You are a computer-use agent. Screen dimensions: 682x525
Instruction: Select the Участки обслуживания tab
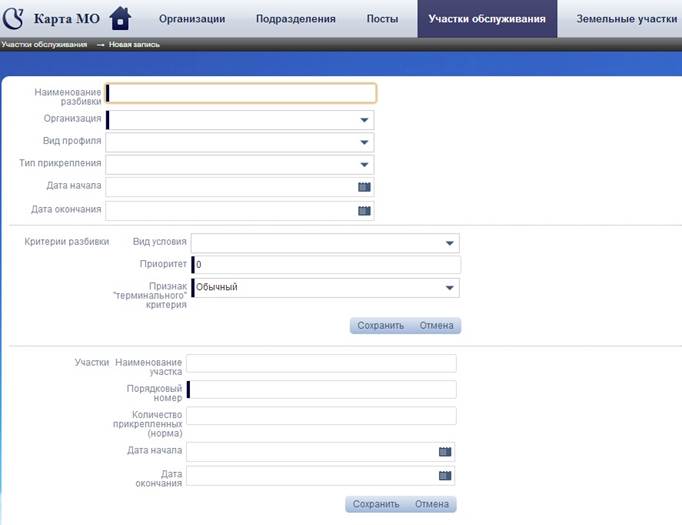(x=487, y=19)
